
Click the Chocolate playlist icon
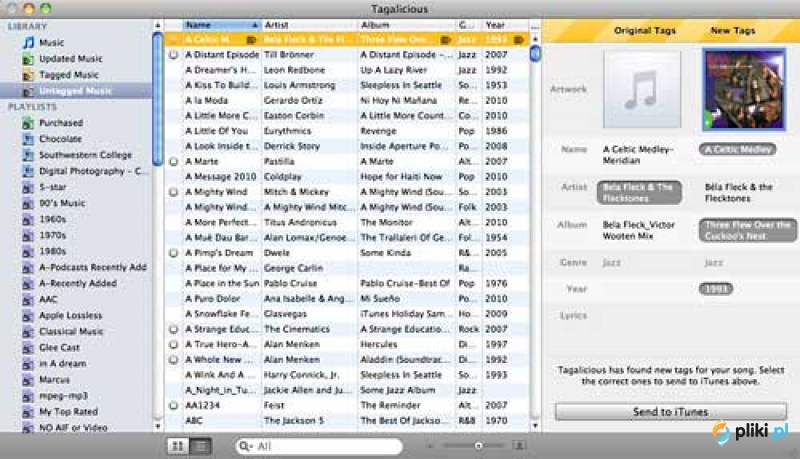29,139
